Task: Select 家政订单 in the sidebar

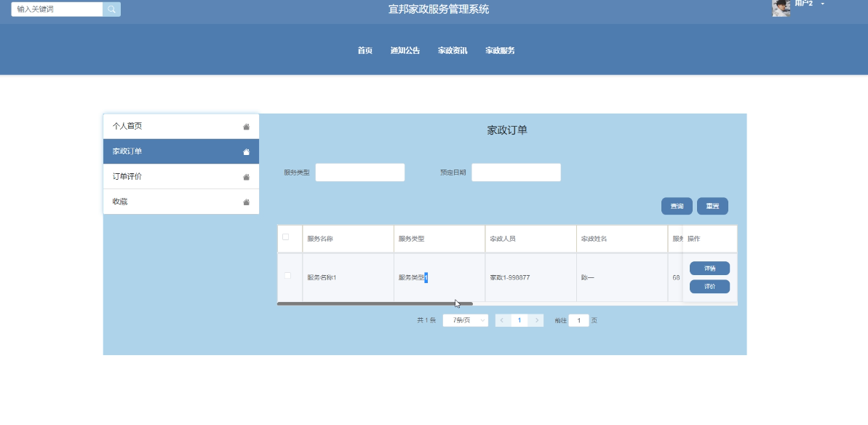Action: tap(181, 151)
